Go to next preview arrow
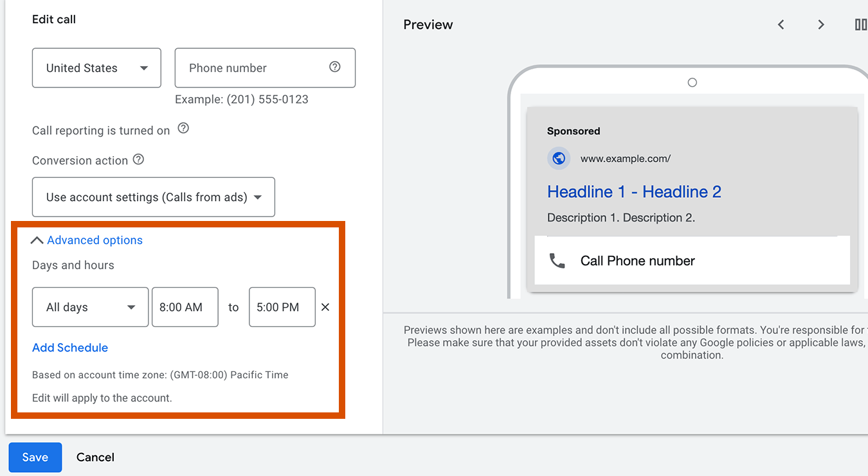The height and width of the screenshot is (476, 868). (821, 24)
